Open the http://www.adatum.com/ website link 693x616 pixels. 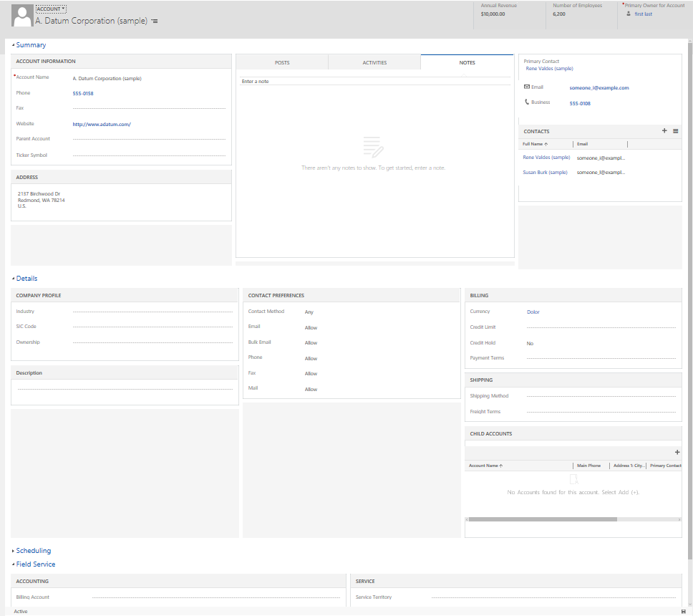[x=102, y=124]
